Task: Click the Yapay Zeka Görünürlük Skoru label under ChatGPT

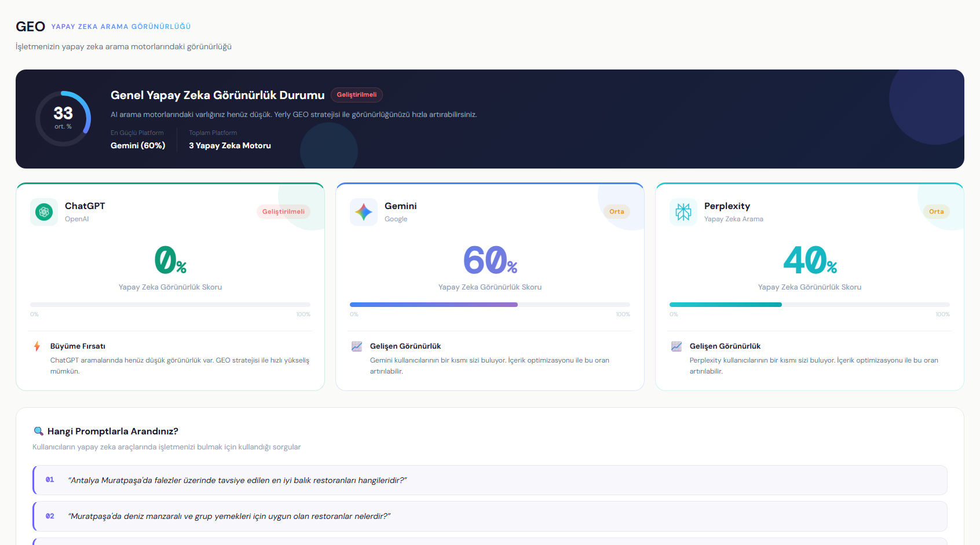Action: click(170, 287)
